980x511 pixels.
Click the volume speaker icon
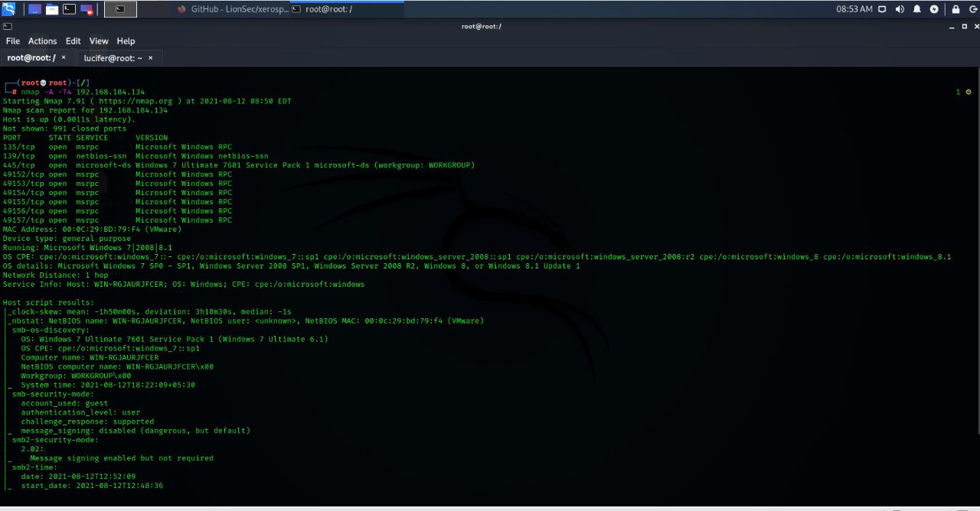(900, 9)
